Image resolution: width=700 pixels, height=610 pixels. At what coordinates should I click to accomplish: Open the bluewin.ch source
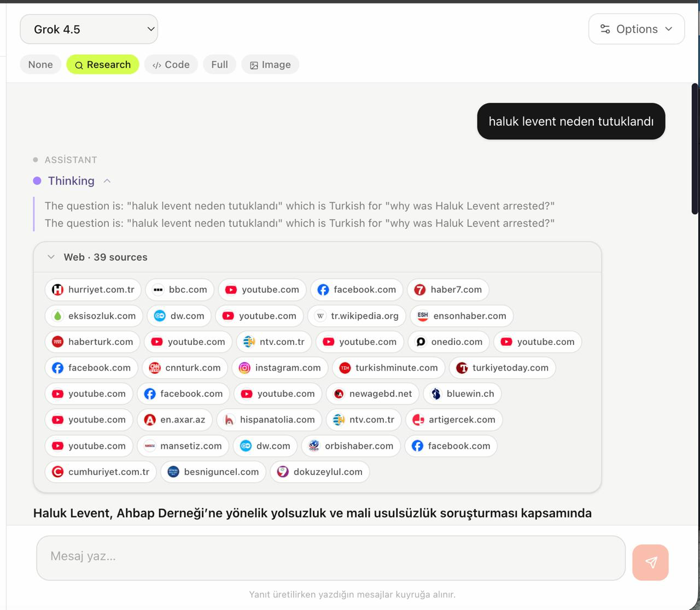pyautogui.click(x=462, y=394)
